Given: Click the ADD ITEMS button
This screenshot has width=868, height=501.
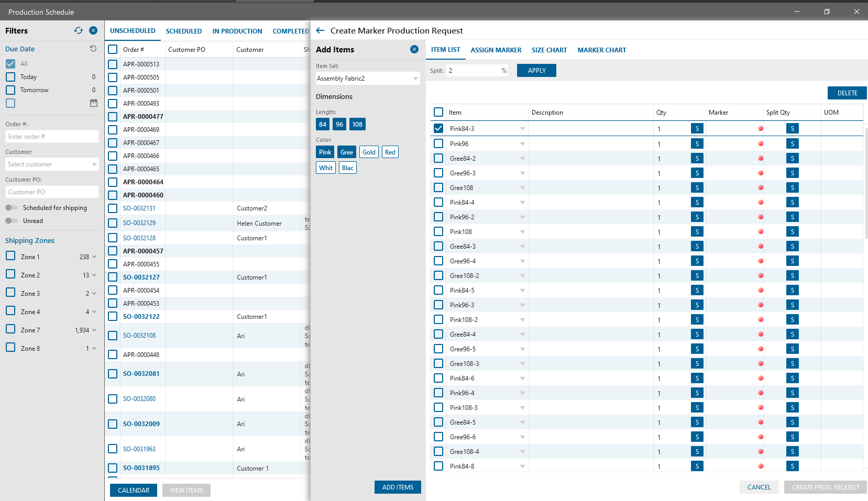Looking at the screenshot, I should coord(398,487).
